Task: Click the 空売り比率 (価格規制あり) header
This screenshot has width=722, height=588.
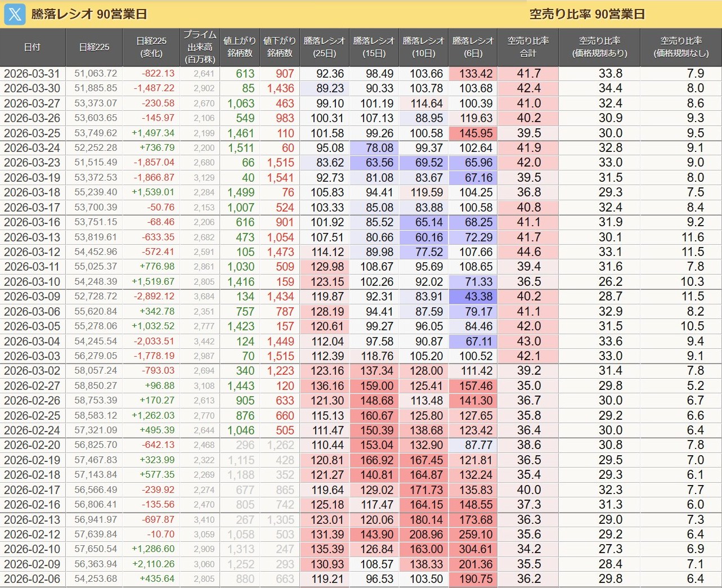Action: click(599, 47)
